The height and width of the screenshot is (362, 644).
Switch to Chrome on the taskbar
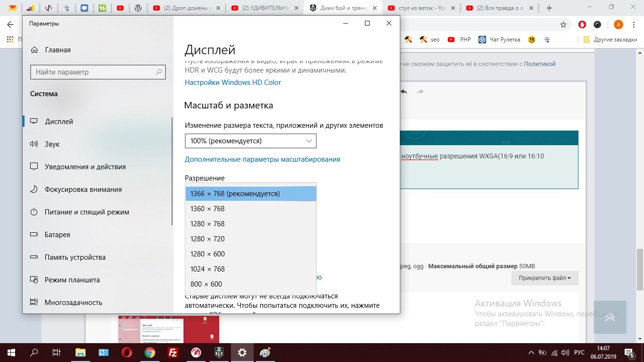[x=149, y=352]
